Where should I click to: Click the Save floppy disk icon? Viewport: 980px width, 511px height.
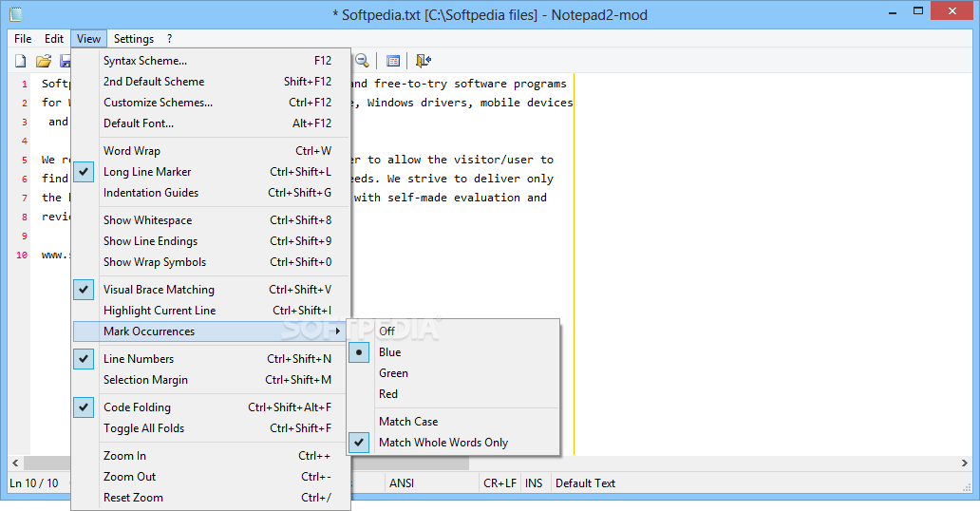tap(65, 61)
